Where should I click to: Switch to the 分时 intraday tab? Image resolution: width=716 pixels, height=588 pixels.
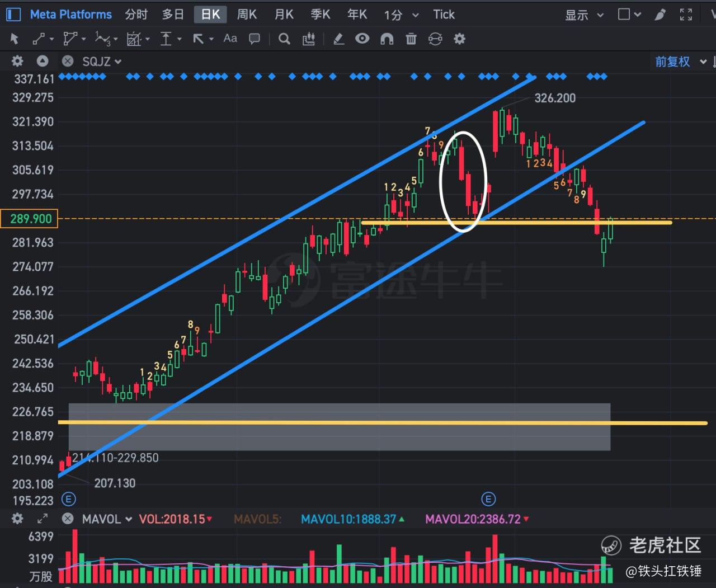click(x=136, y=15)
